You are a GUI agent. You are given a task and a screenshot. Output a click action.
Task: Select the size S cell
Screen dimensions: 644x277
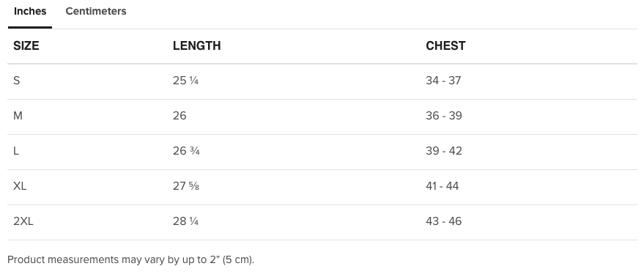pos(16,81)
